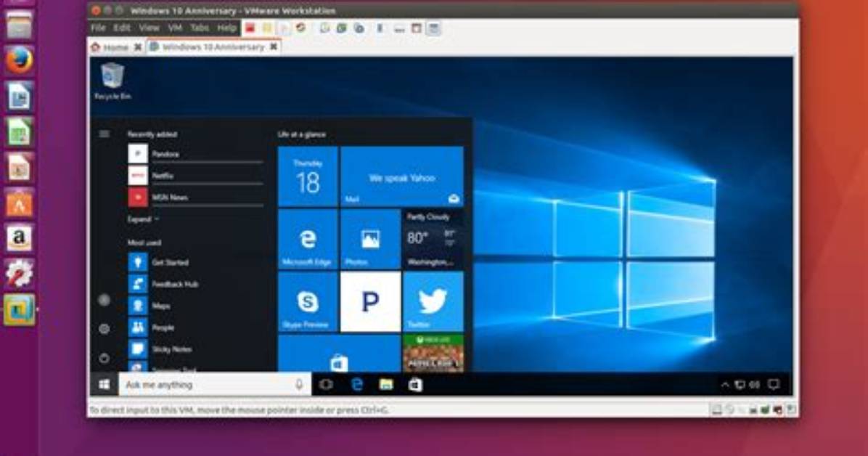The height and width of the screenshot is (456, 868).
Task: Click the red power-off square in VMware toolbar
Action: [250, 28]
